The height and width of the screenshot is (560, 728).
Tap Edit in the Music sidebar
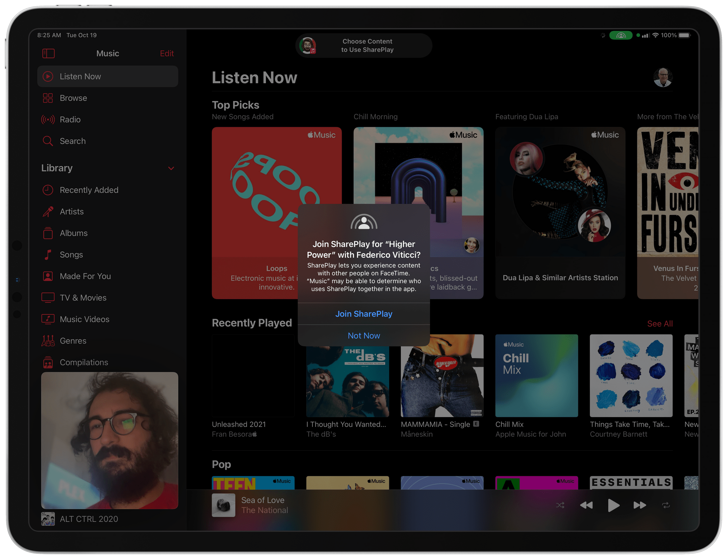pyautogui.click(x=167, y=54)
